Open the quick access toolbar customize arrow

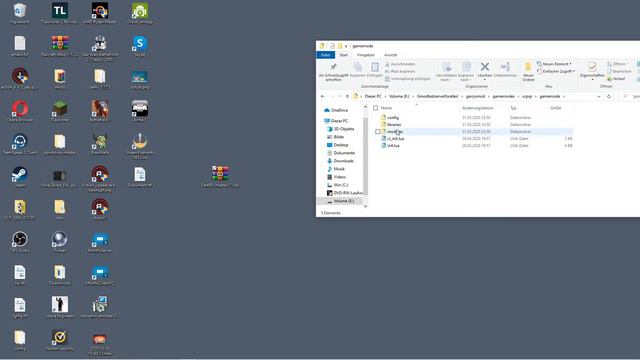(346, 46)
